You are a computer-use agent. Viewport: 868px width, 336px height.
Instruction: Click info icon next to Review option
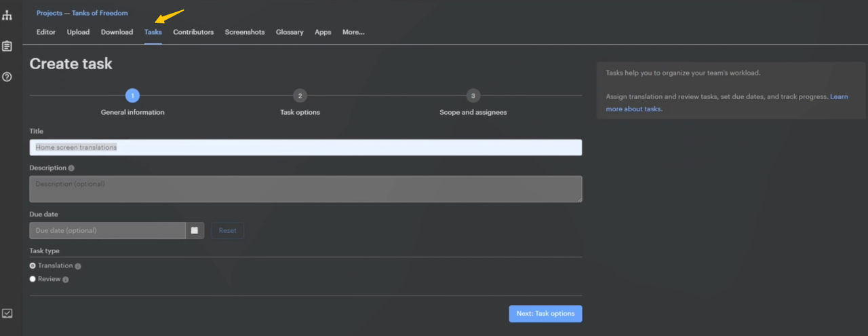point(66,280)
